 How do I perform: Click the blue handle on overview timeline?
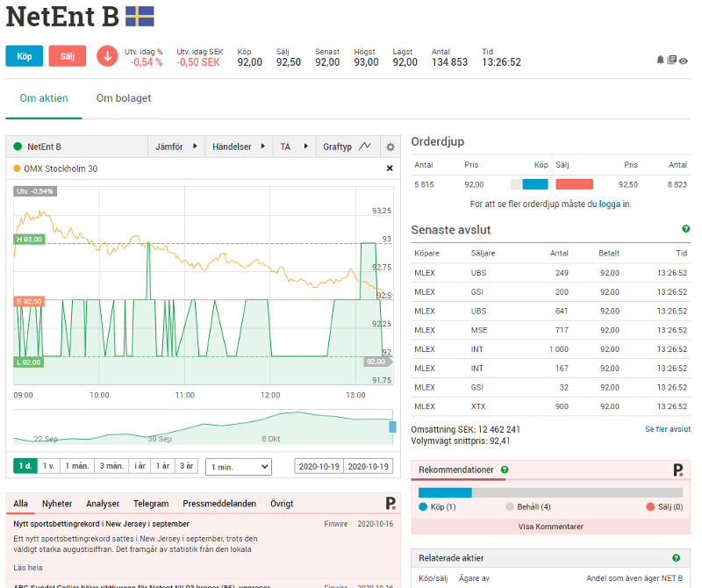tap(392, 427)
